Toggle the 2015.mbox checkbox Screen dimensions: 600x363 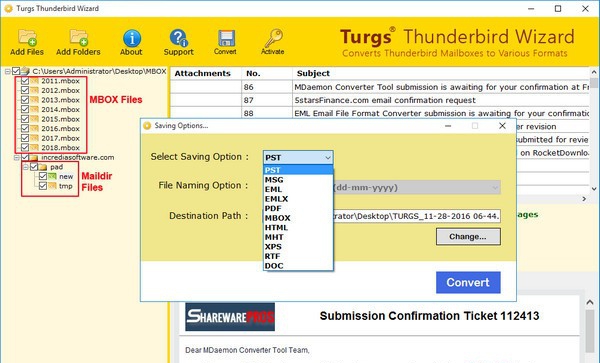(25, 119)
